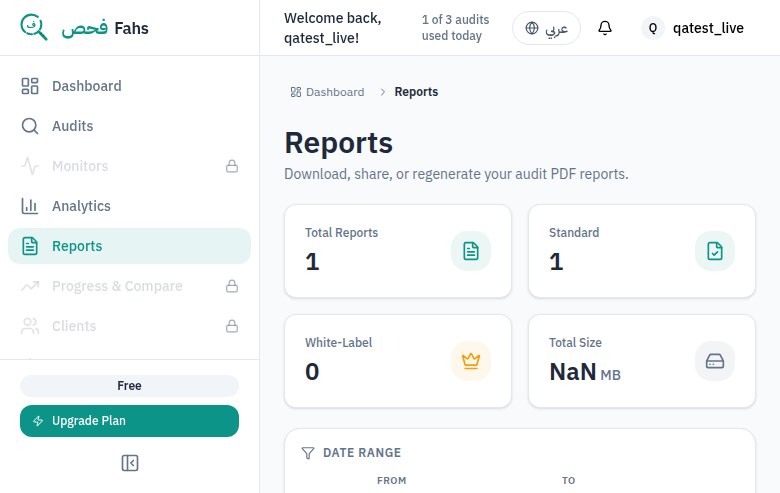Open the Dashboard sidebar item
Viewport: 780px width, 493px height.
[129, 86]
